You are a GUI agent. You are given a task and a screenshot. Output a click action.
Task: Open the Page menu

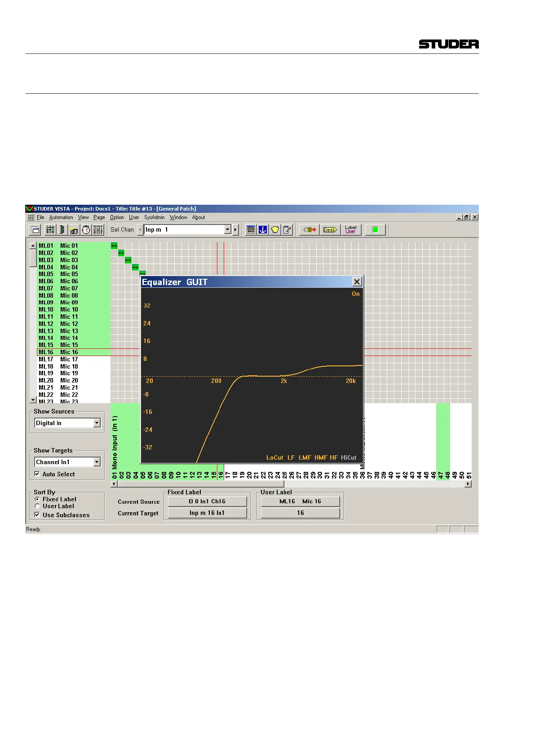click(x=99, y=217)
